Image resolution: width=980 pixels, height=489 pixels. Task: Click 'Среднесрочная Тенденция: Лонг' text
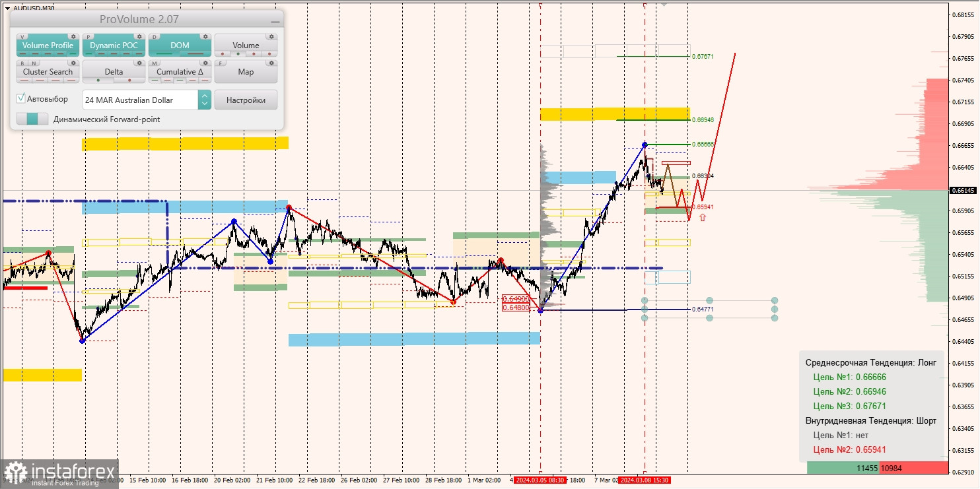pyautogui.click(x=870, y=363)
